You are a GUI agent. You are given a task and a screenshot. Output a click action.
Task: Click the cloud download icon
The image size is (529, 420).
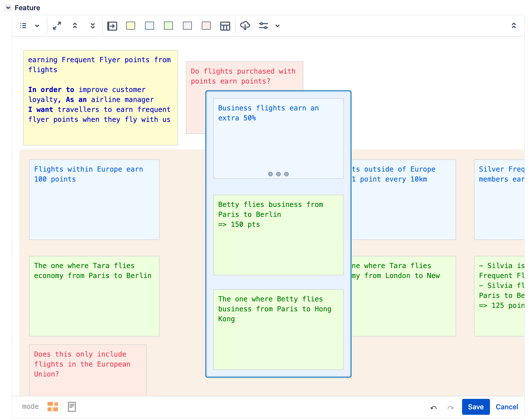[x=245, y=26]
